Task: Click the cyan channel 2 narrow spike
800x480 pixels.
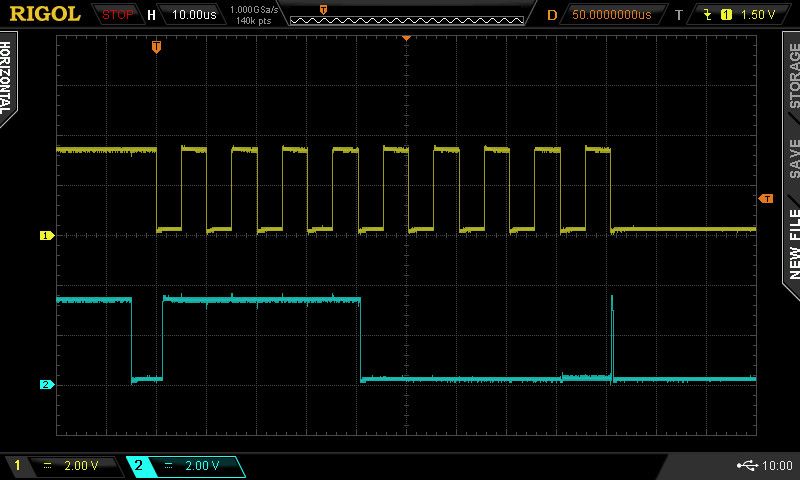Action: pos(612,337)
